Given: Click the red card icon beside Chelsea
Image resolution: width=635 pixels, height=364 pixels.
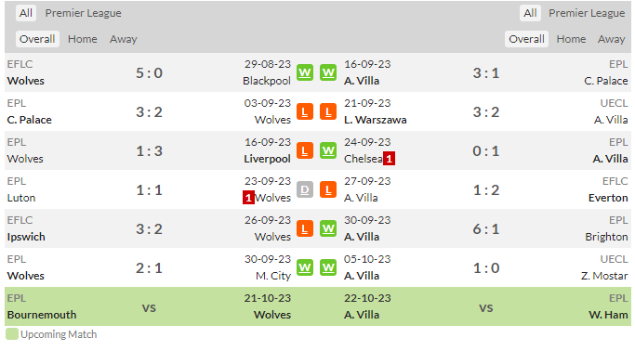Looking at the screenshot, I should coord(389,159).
